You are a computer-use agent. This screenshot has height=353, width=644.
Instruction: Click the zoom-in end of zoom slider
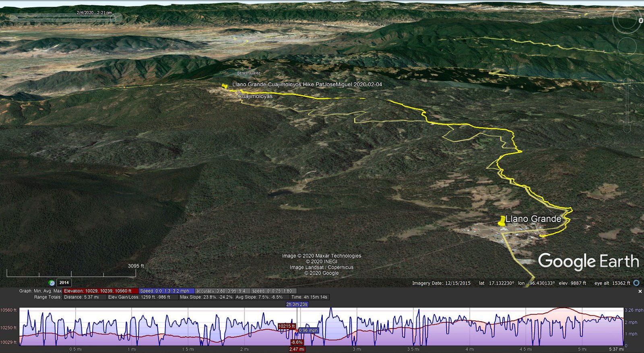tap(627, 82)
